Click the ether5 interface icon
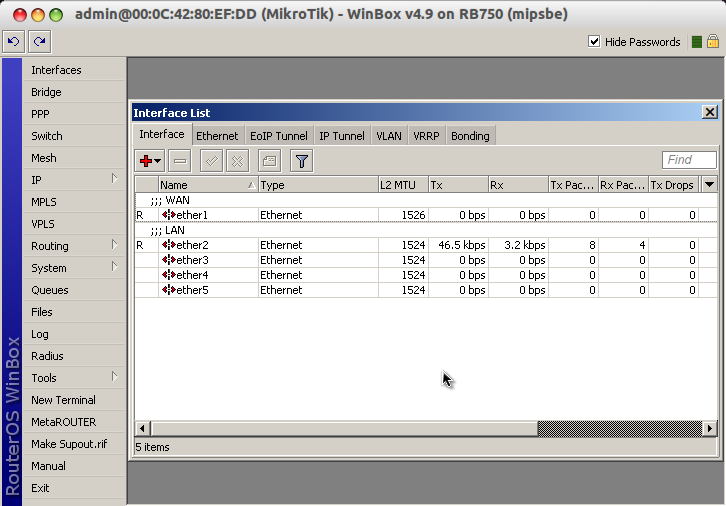This screenshot has width=726, height=506. pos(169,290)
